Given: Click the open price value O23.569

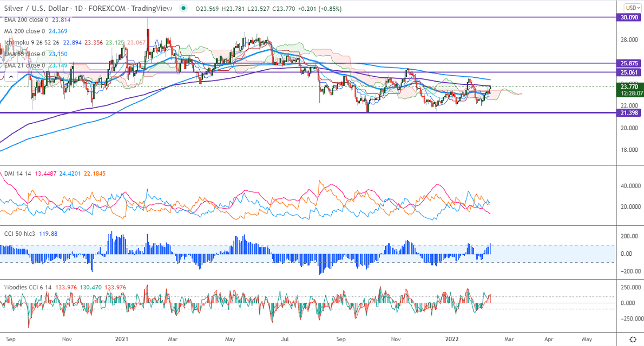Looking at the screenshot, I should (207, 9).
